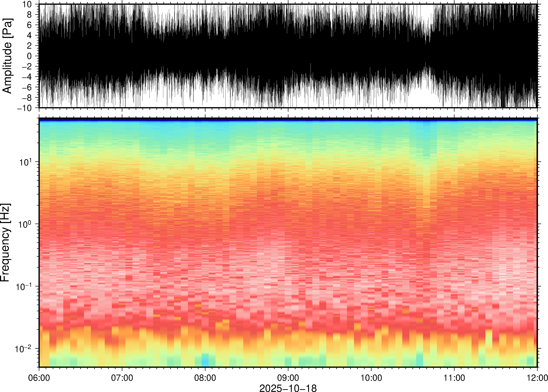Click the 06:00 time axis label
Screen dimensions: 548x392
point(39,378)
